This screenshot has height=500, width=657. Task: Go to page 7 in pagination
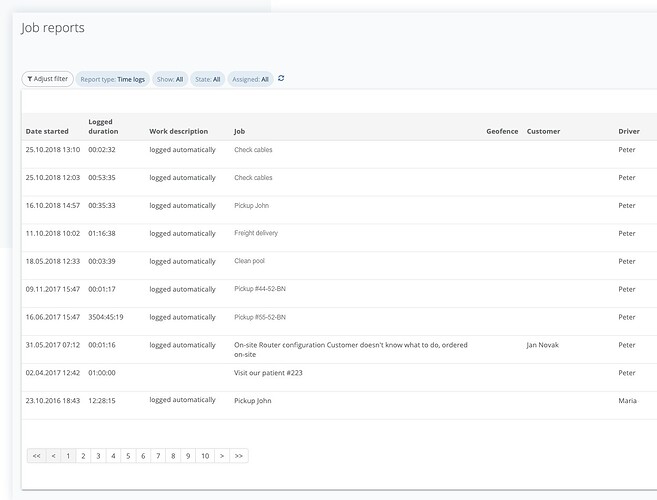click(158, 456)
